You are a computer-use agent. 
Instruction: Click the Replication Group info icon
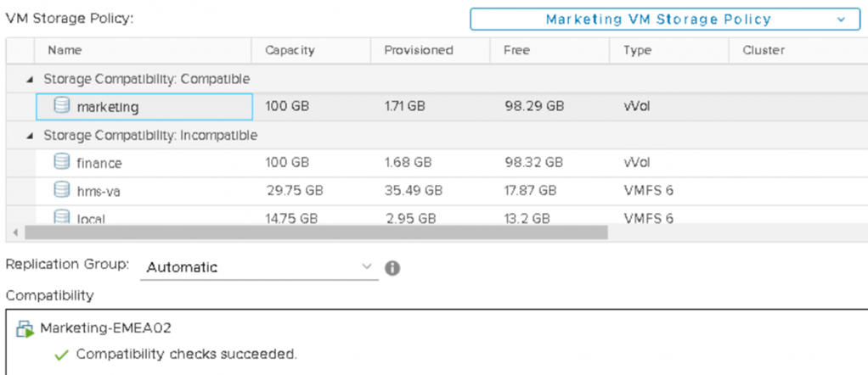click(x=392, y=267)
